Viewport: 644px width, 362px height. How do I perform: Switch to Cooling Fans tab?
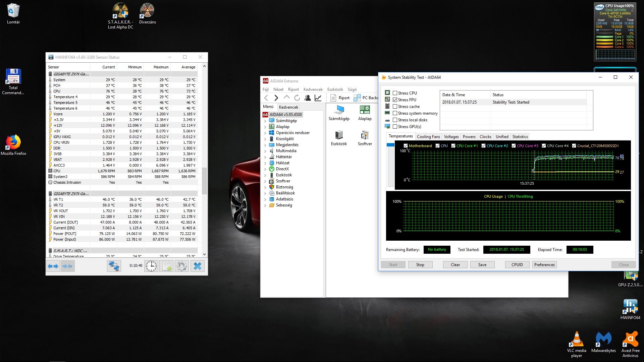coord(428,137)
